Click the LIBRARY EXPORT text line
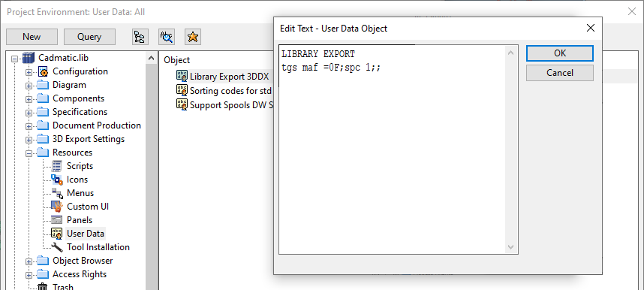This screenshot has height=290, width=644. coord(318,54)
